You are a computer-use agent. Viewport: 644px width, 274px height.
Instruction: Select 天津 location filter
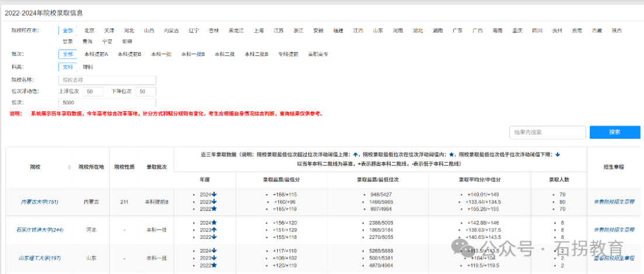pos(109,31)
